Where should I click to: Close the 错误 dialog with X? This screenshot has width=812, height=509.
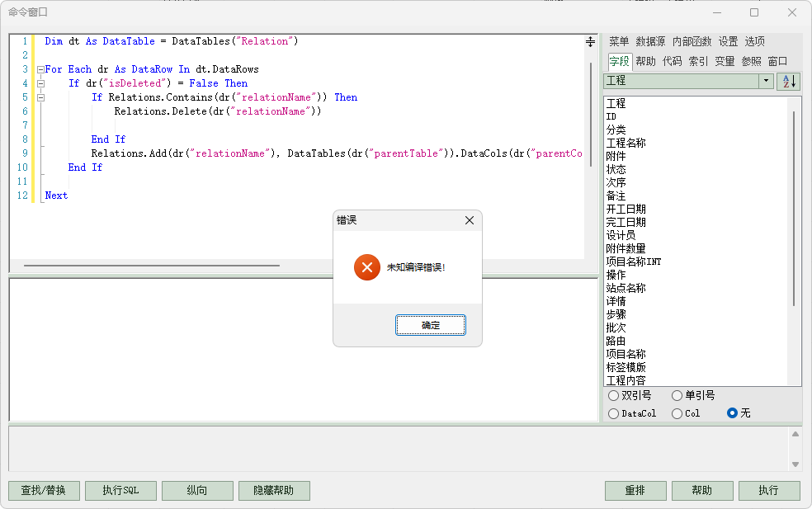(x=470, y=220)
